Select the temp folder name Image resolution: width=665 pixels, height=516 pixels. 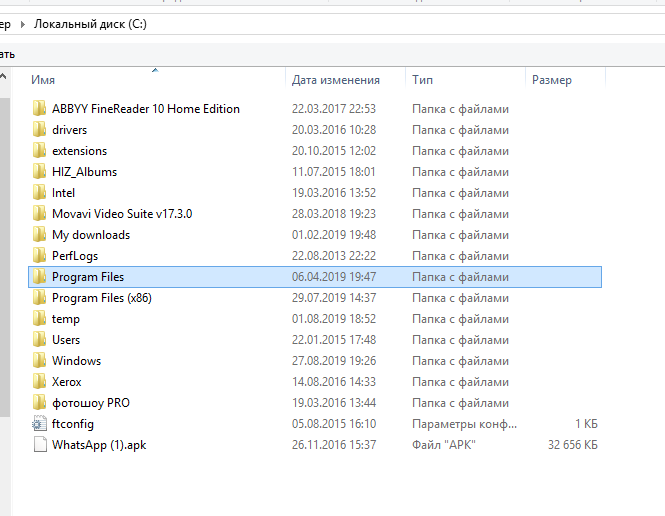66,319
